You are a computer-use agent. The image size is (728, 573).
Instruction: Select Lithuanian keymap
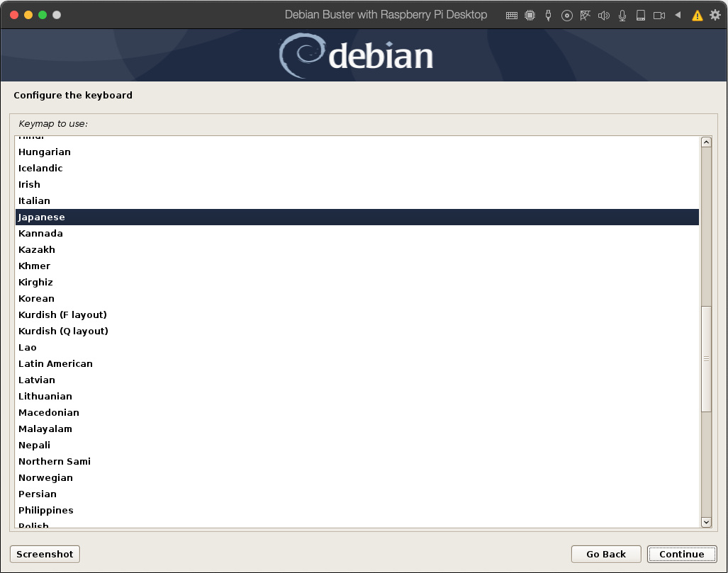pyautogui.click(x=357, y=396)
